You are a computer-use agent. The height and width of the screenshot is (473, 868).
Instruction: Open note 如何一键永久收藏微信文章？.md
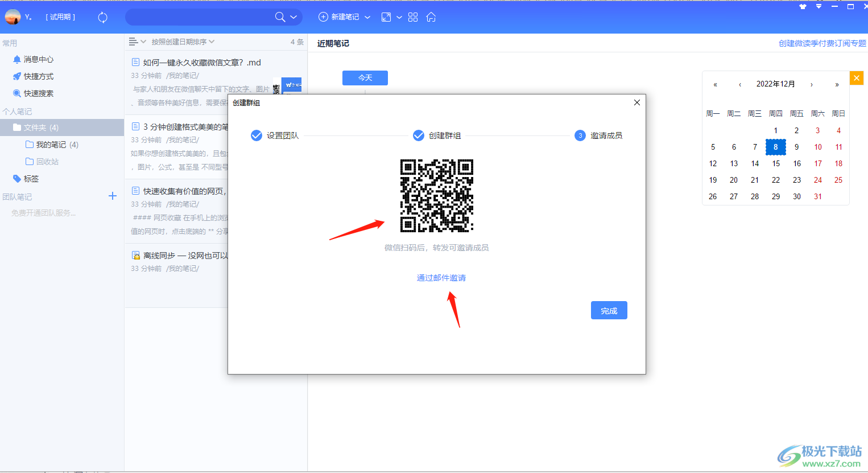coord(202,63)
